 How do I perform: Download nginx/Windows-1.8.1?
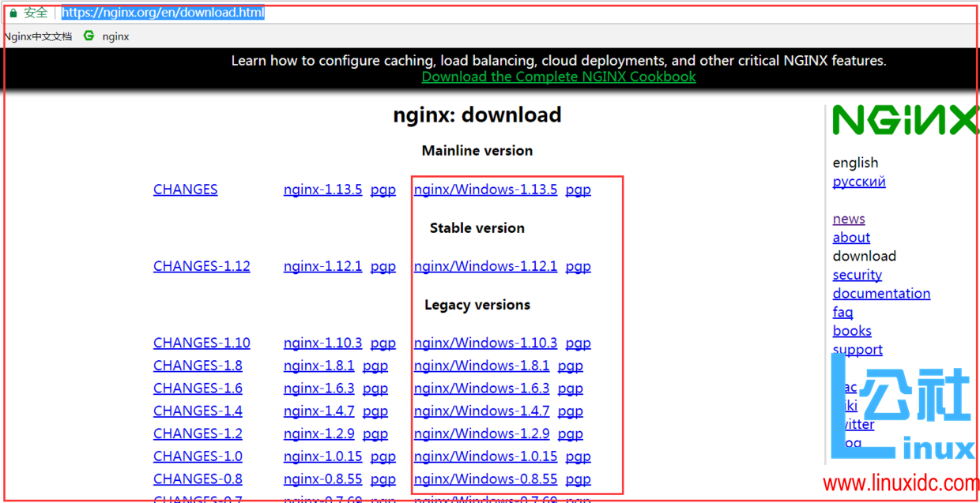[x=482, y=366]
